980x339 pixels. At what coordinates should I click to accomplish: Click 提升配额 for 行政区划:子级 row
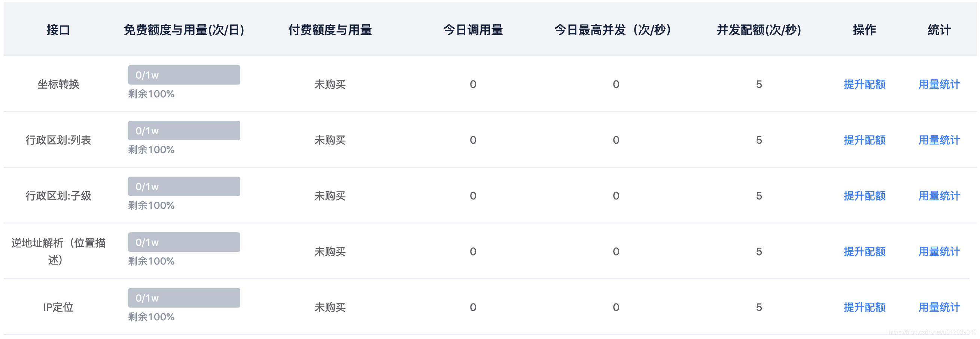click(x=864, y=196)
